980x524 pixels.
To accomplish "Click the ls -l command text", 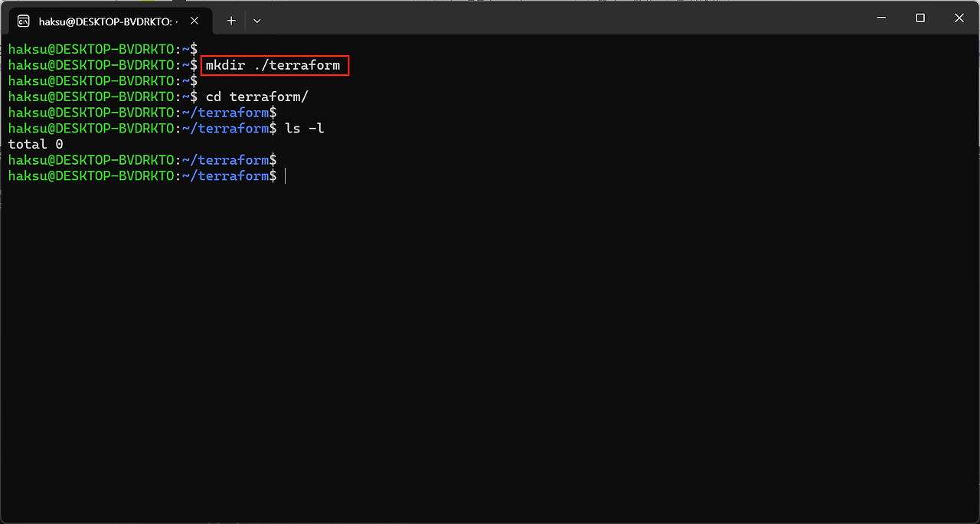I will 305,129.
